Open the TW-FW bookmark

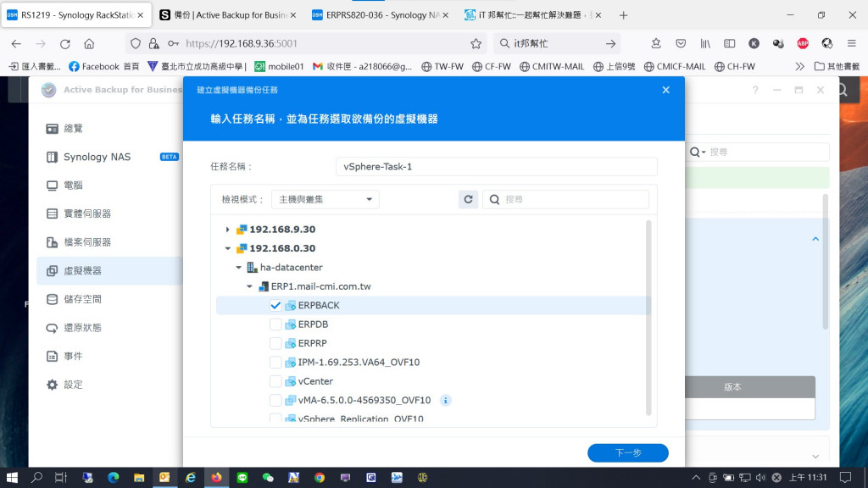click(442, 66)
